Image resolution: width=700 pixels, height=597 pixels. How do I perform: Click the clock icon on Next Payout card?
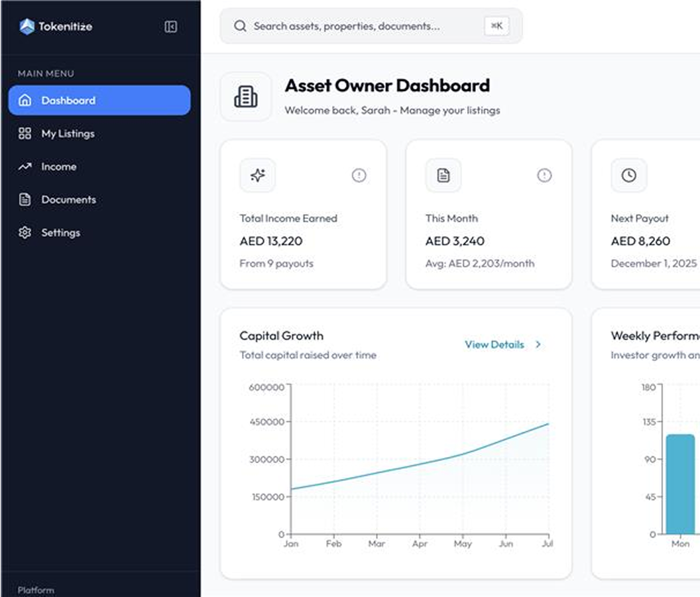pyautogui.click(x=628, y=175)
